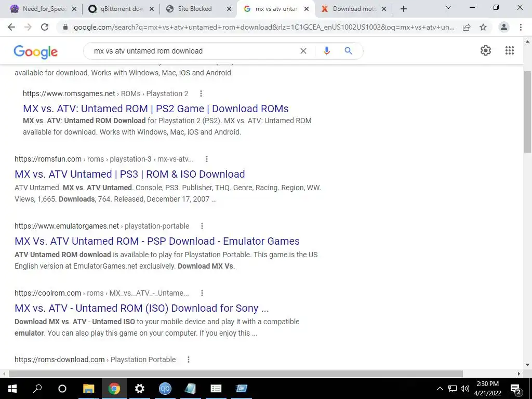Share this page via address bar icon
The height and width of the screenshot is (399, 532).
[x=467, y=27]
